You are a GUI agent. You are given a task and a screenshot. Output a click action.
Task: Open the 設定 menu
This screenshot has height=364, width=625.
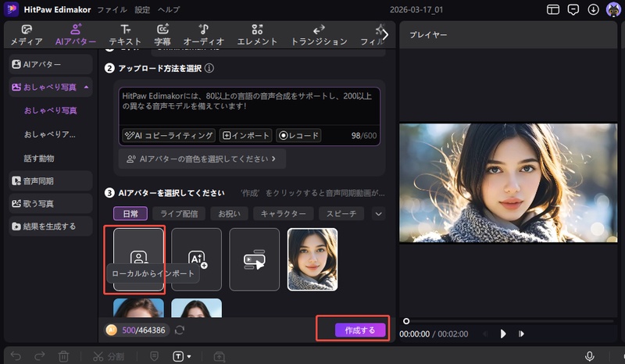click(142, 9)
